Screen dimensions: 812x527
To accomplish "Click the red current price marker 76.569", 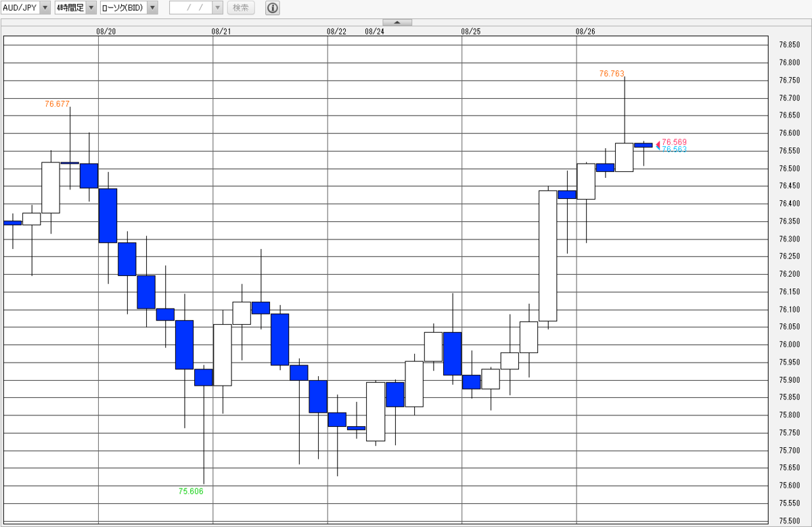I will click(x=674, y=142).
